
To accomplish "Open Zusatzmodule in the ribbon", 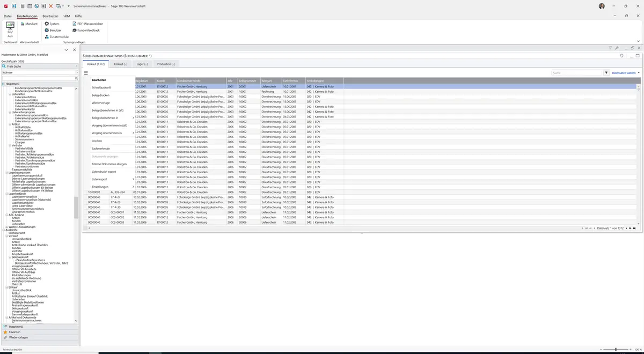I will pyautogui.click(x=57, y=37).
